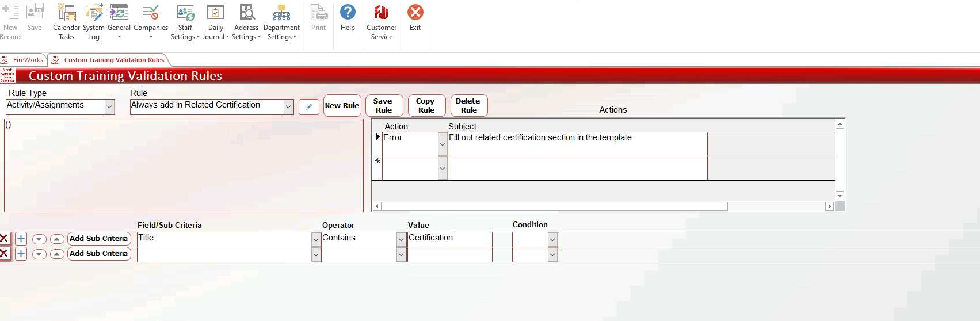980x321 pixels.
Task: Click the Action column header
Action: tap(396, 127)
